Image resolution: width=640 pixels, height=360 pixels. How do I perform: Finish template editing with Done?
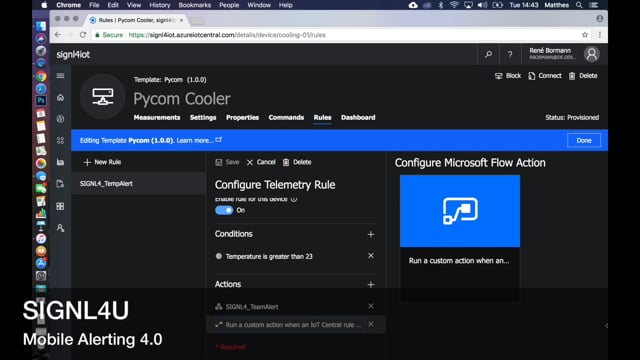[584, 140]
